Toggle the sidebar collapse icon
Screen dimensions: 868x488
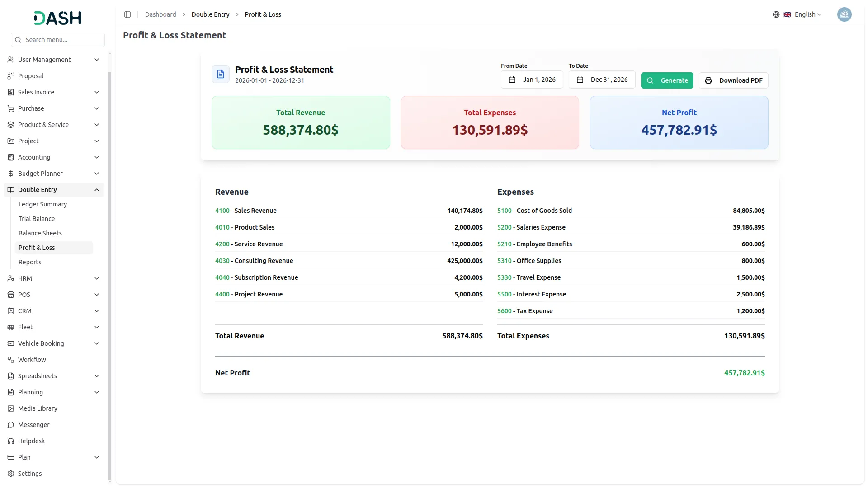(x=127, y=14)
